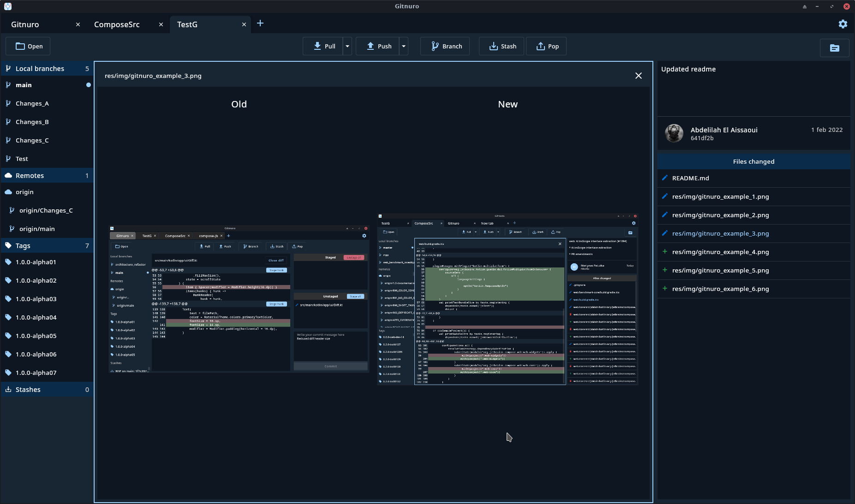Screen dimensions: 855x504
Task: Open gitnuro_example_4.png added file
Action: pos(753,252)
